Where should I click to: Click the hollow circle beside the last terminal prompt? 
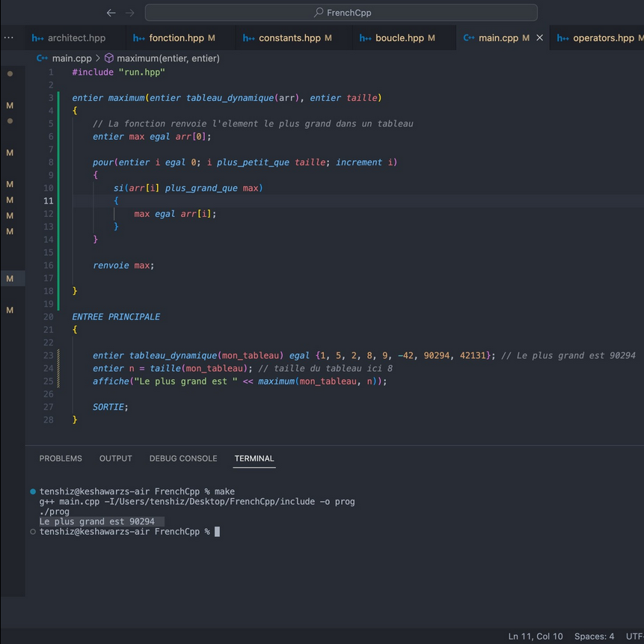click(x=32, y=531)
